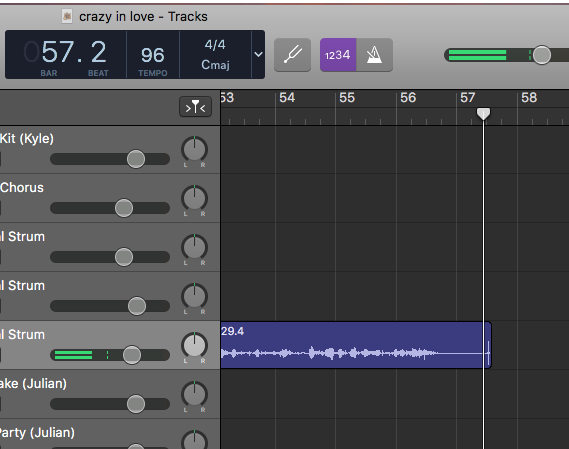Image resolution: width=569 pixels, height=449 pixels.
Task: Click the 96 tempo value
Action: tap(153, 56)
